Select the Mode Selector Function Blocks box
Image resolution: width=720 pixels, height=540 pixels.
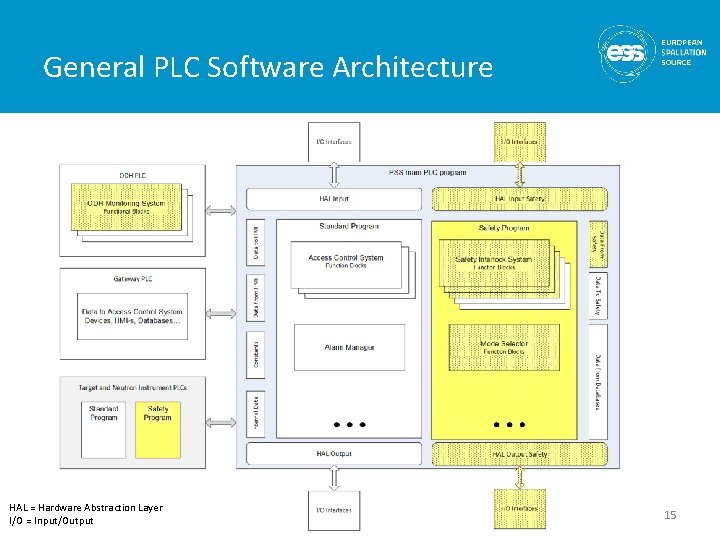tap(504, 348)
